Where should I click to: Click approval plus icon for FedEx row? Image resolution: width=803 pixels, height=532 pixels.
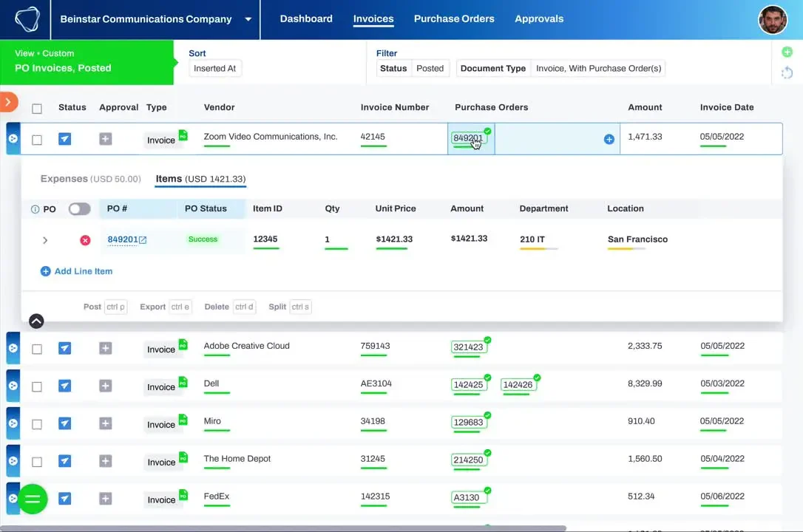(x=106, y=498)
